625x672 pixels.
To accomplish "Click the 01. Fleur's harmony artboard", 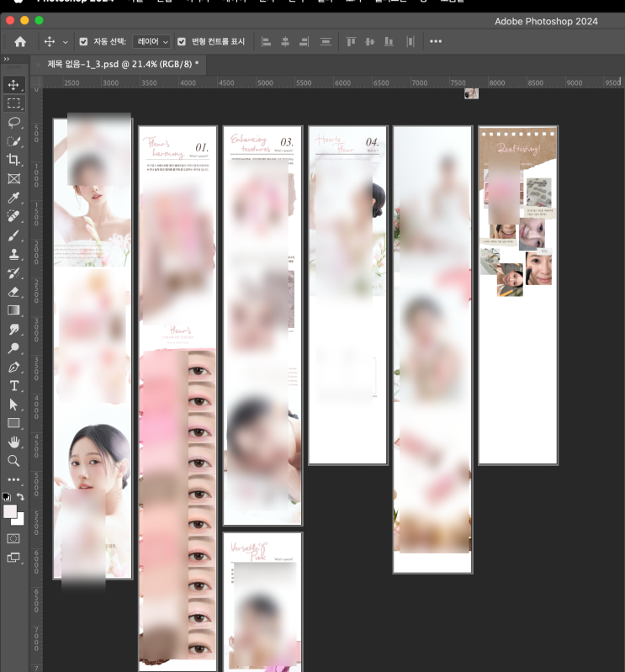I will (x=177, y=399).
